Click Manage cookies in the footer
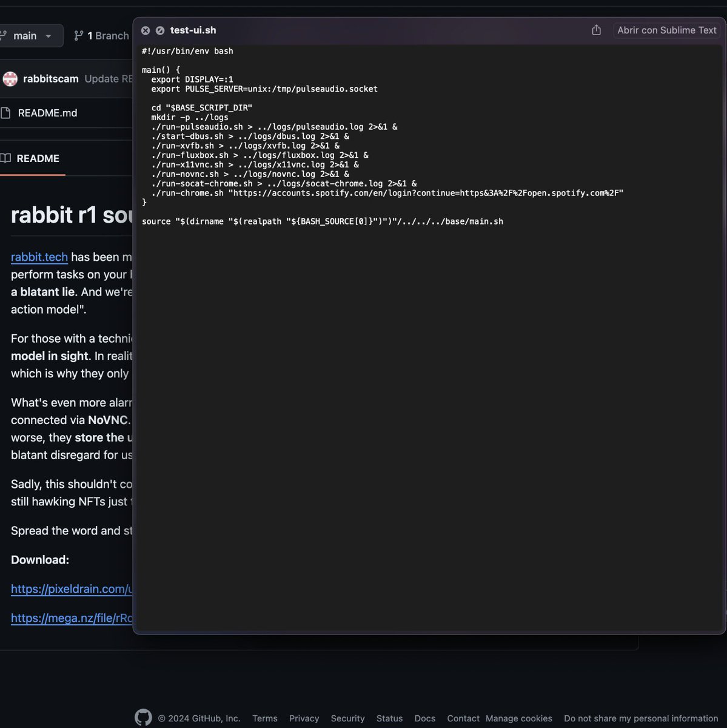Screen dimensions: 727x728 click(519, 718)
